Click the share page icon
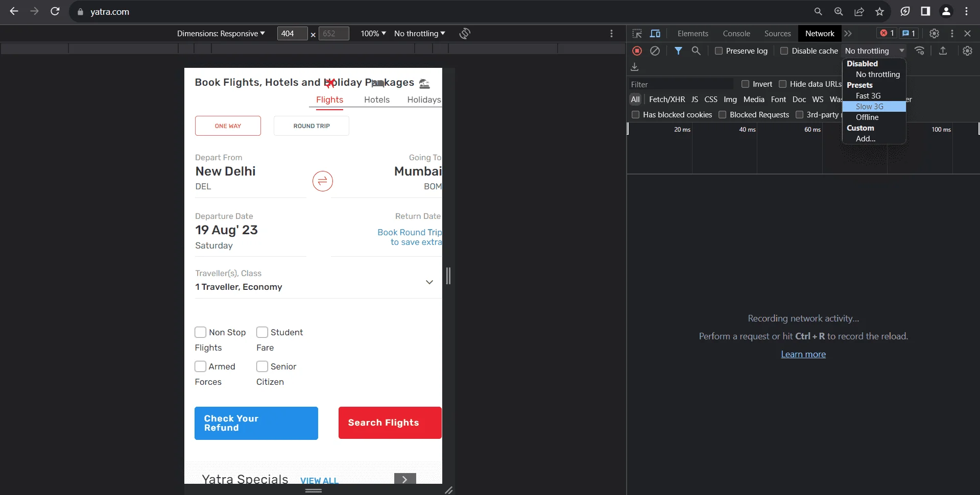 [x=859, y=11]
